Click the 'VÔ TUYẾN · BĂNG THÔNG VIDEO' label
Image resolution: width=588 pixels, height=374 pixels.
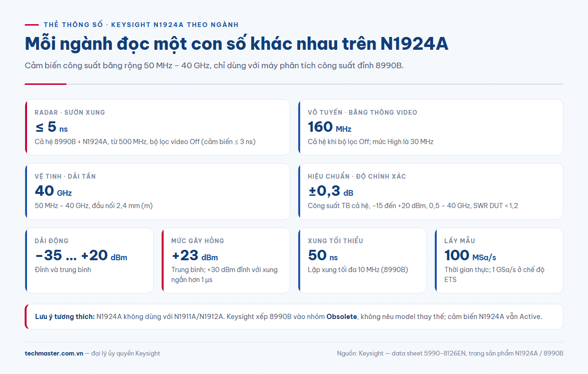pos(362,112)
